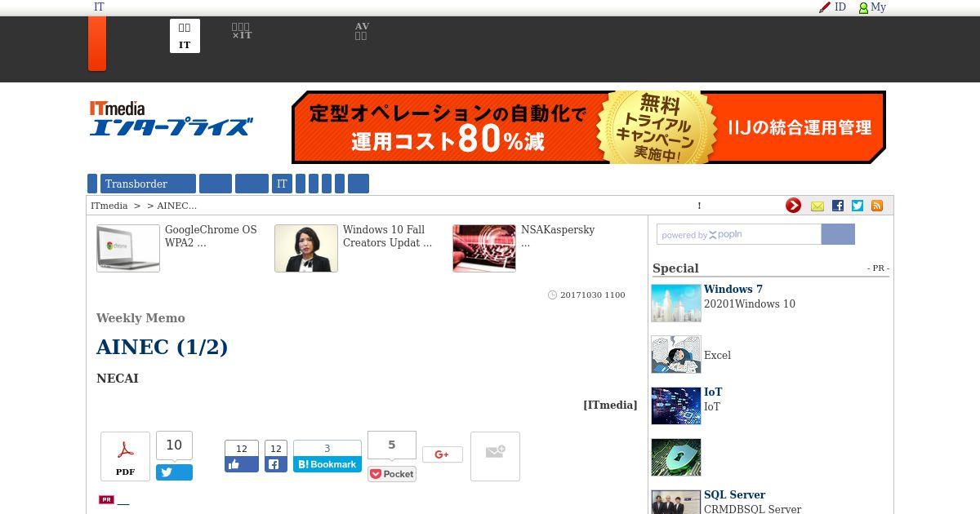Tweet the article with the blue Twitter button
980x514 pixels.
point(174,472)
